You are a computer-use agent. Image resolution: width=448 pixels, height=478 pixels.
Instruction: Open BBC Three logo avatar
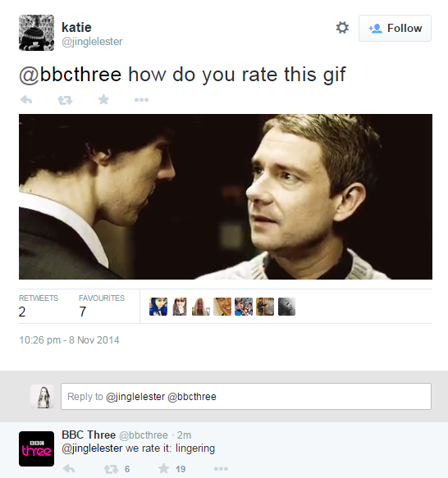pos(37,448)
